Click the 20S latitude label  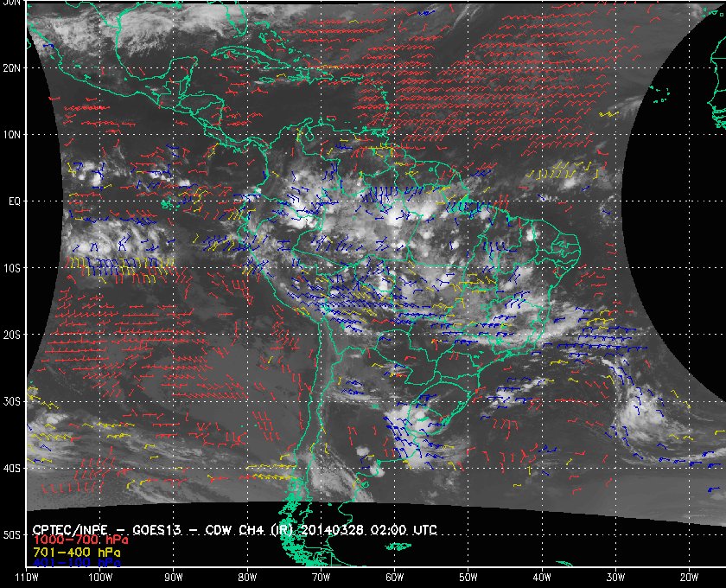point(11,335)
